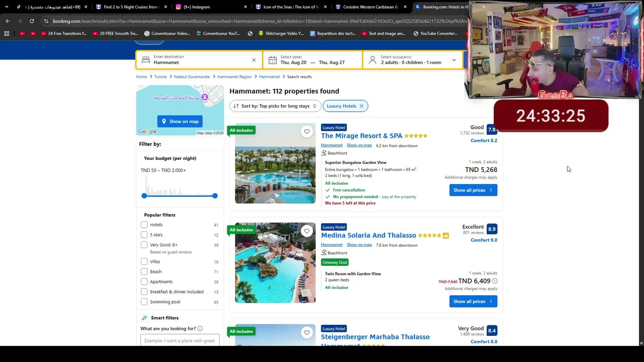Click the minimum budget slider handle
Image resolution: width=644 pixels, height=362 pixels.
point(144,196)
